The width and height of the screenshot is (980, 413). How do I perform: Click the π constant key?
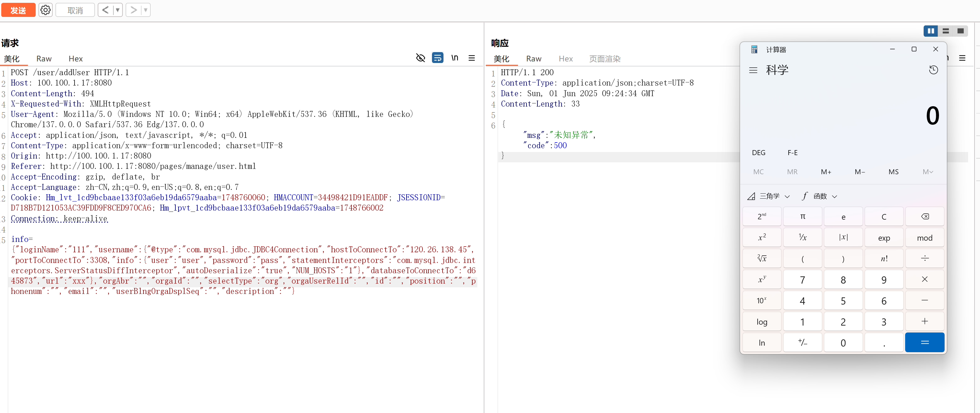tap(802, 216)
